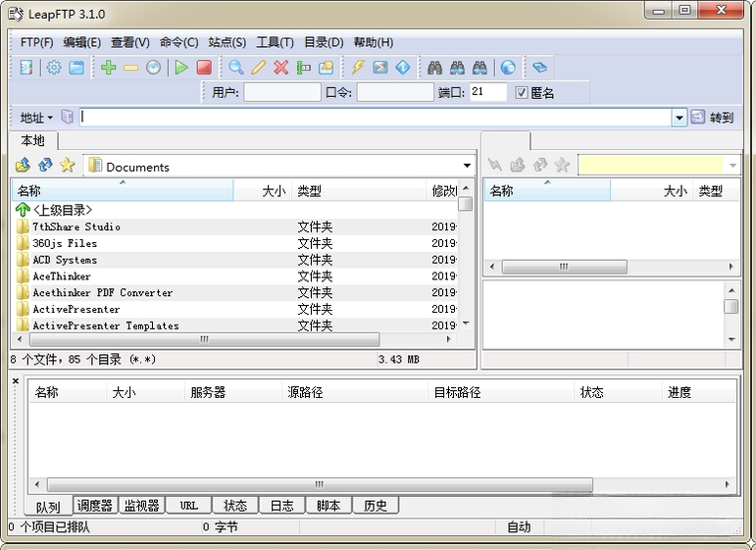Screen dimensions: 756x550
Task: Click the lightning quick connect icon
Action: pos(357,67)
